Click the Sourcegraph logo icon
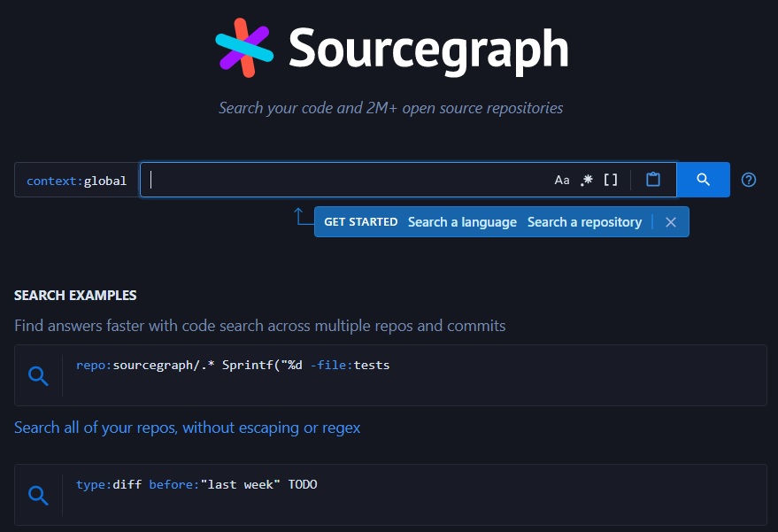Viewport: 778px width, 532px height. click(x=244, y=48)
